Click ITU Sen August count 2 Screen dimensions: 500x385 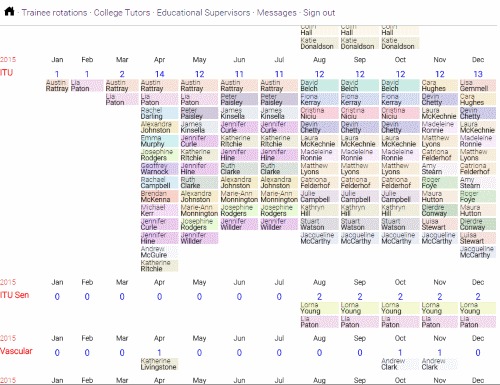319,296
